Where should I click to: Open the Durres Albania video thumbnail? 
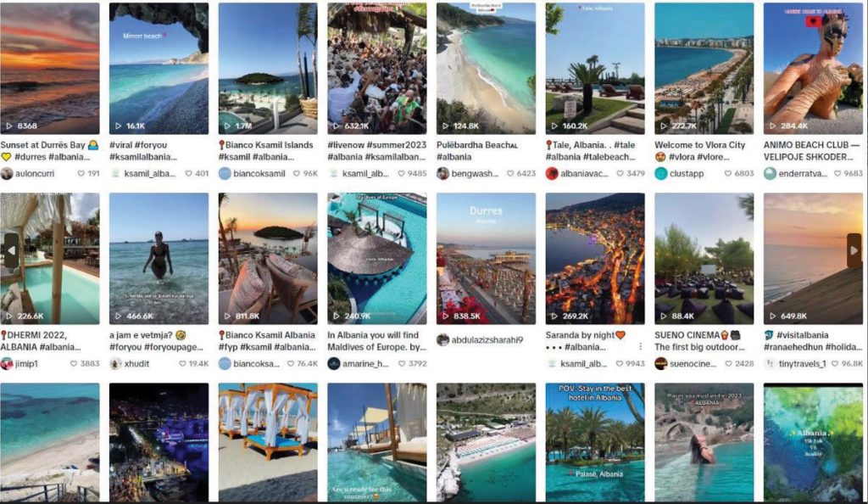(x=486, y=258)
